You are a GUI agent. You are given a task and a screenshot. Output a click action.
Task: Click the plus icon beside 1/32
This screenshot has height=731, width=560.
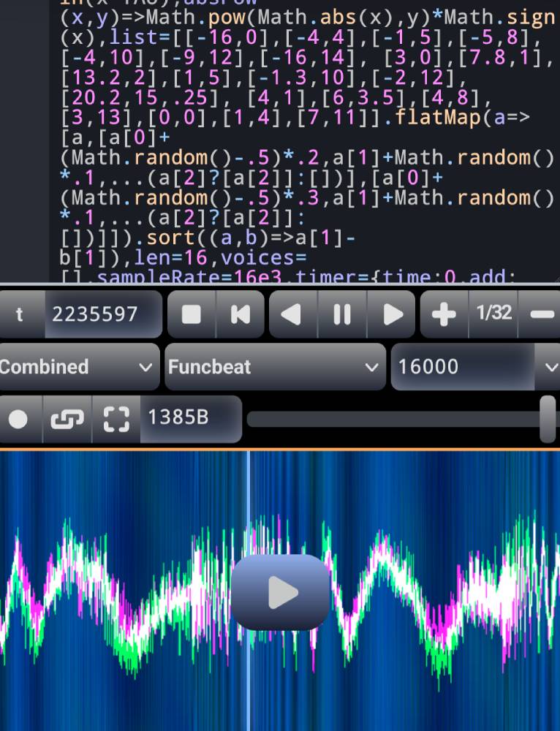click(x=444, y=314)
